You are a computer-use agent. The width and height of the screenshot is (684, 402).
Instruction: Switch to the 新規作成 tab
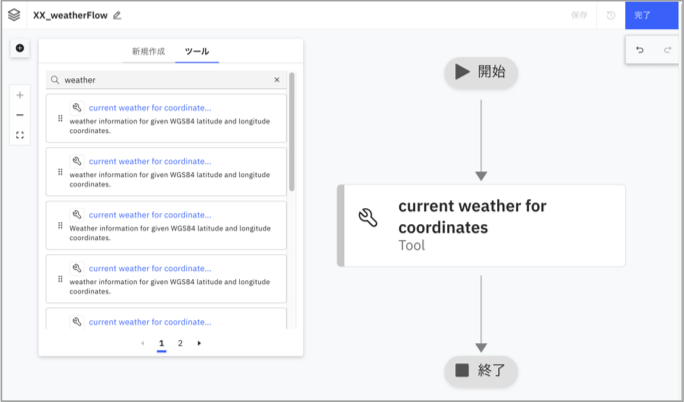(x=148, y=51)
